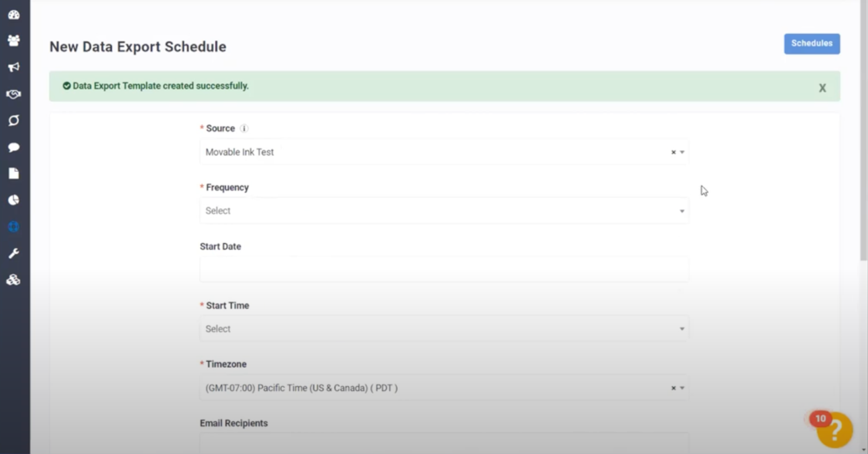
Task: Click the Start Date input field
Action: [x=444, y=270]
